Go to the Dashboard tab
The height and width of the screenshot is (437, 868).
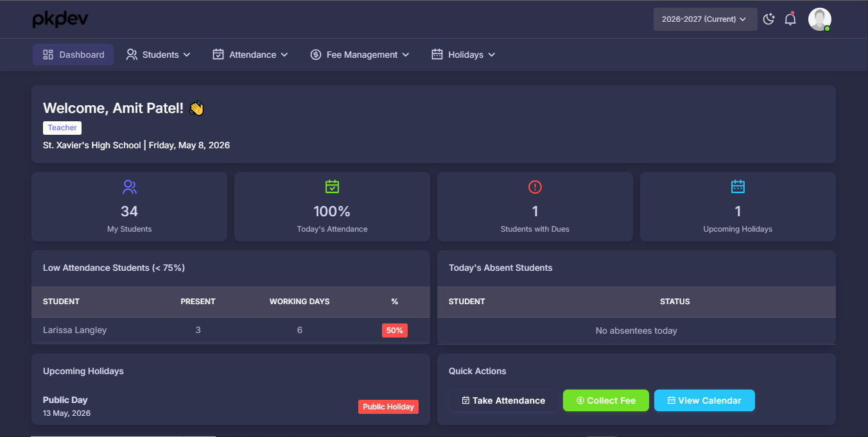point(73,55)
